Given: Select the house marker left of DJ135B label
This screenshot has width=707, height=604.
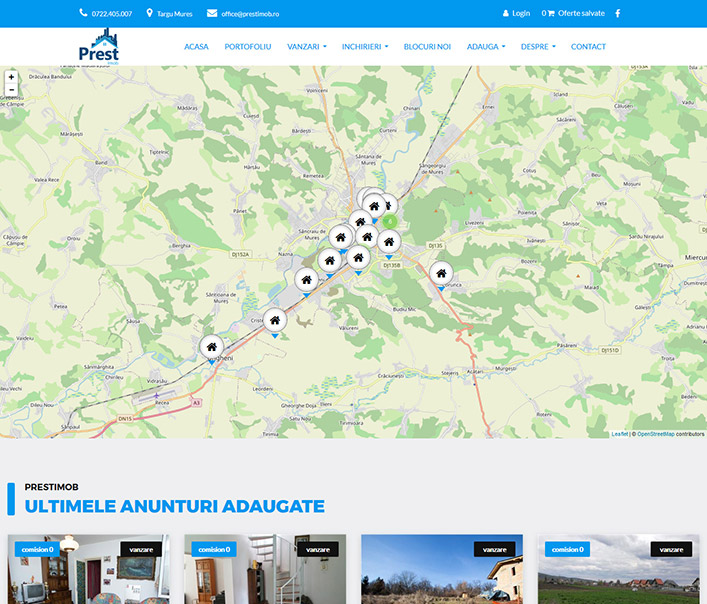Looking at the screenshot, I should click(x=358, y=258).
